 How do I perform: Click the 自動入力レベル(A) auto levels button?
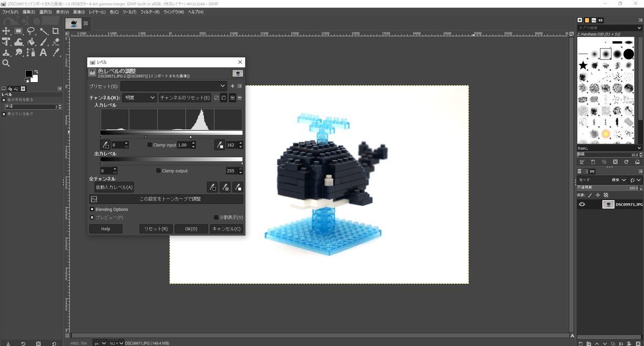point(114,187)
